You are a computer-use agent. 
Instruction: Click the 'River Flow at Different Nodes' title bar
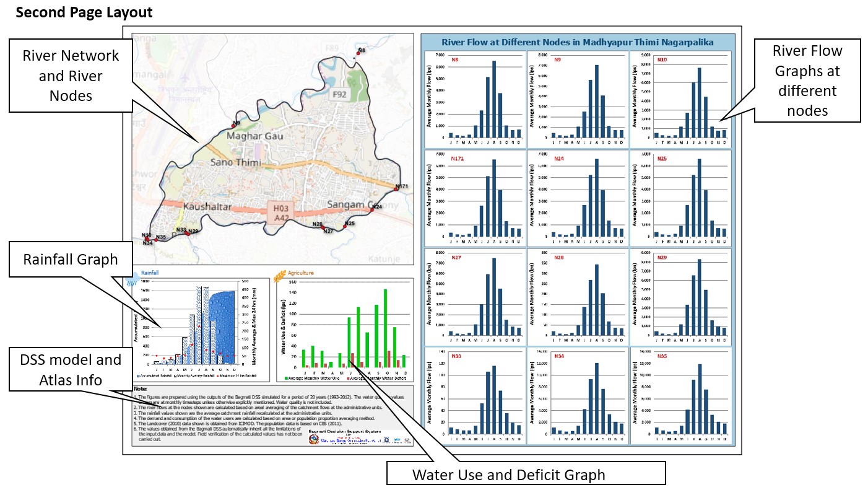[577, 42]
